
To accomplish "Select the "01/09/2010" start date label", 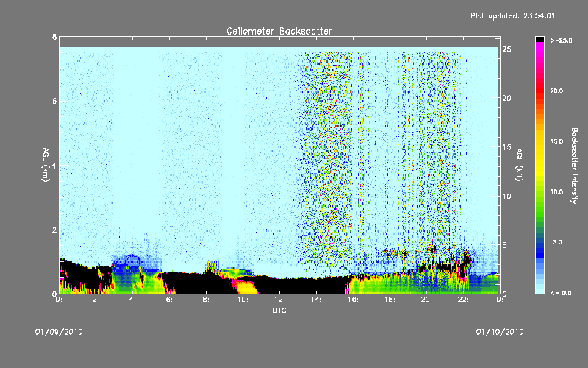I will tap(59, 332).
